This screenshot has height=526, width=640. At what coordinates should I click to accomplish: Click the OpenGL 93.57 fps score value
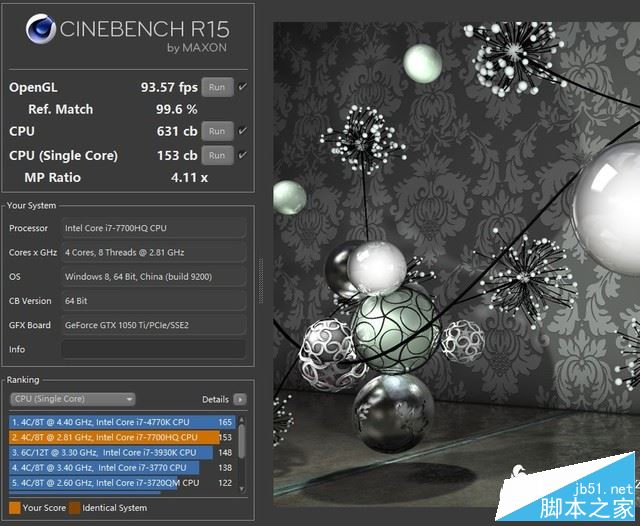click(169, 87)
